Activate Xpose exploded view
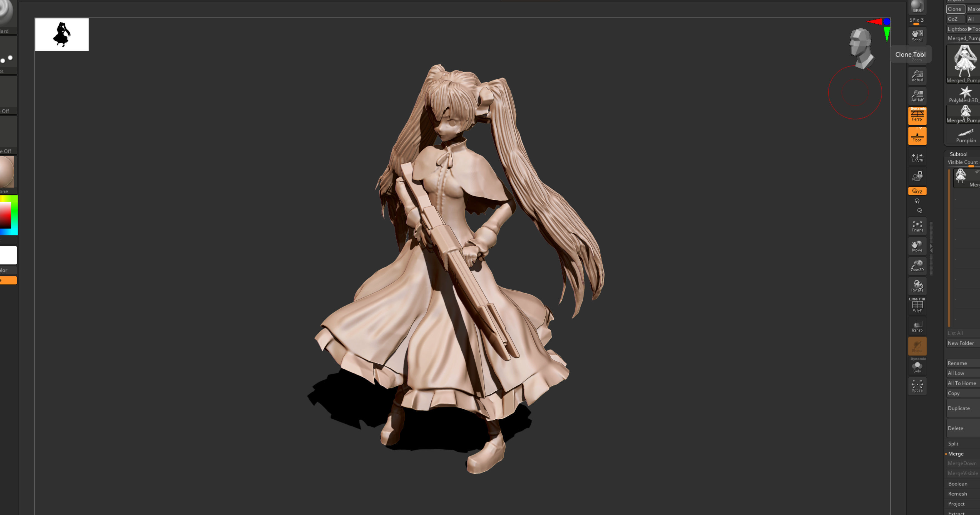The width and height of the screenshot is (980, 515). pos(917,386)
